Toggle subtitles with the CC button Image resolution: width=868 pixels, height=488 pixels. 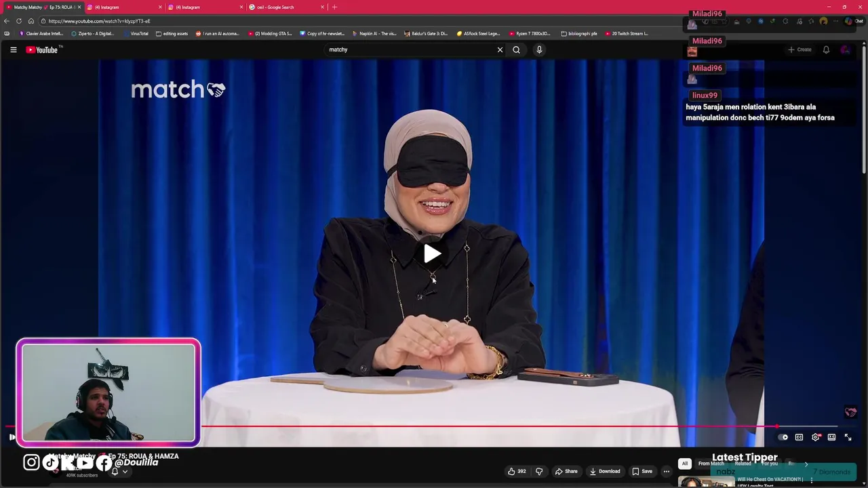(799, 437)
